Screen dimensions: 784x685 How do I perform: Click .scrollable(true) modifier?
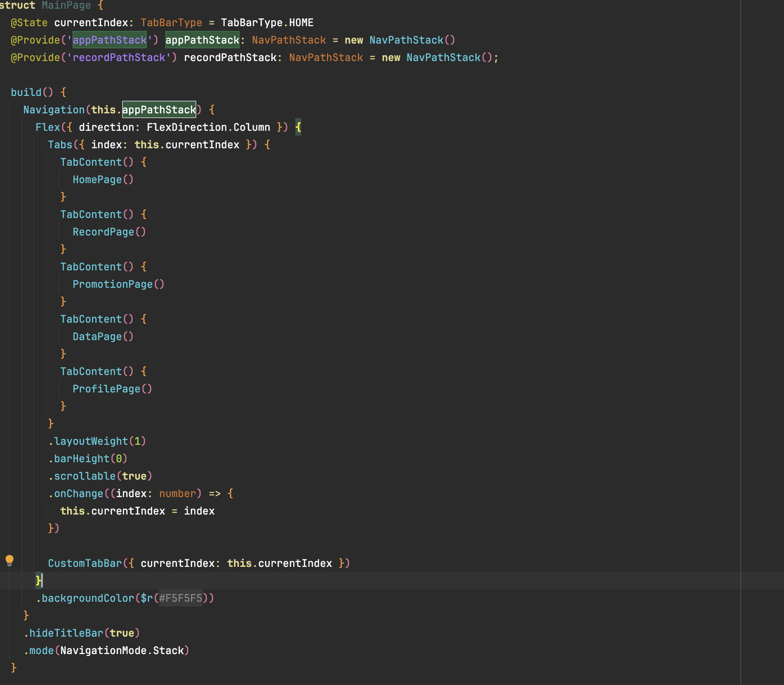click(100, 476)
